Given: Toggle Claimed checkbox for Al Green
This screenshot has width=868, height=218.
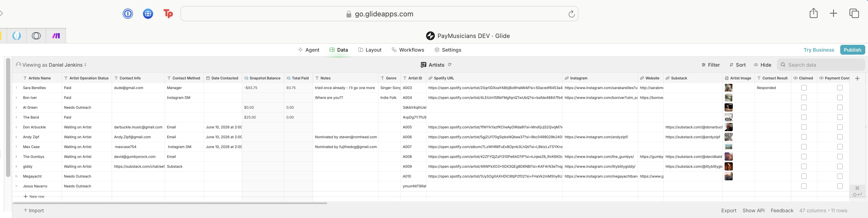Looking at the screenshot, I should (x=804, y=107).
